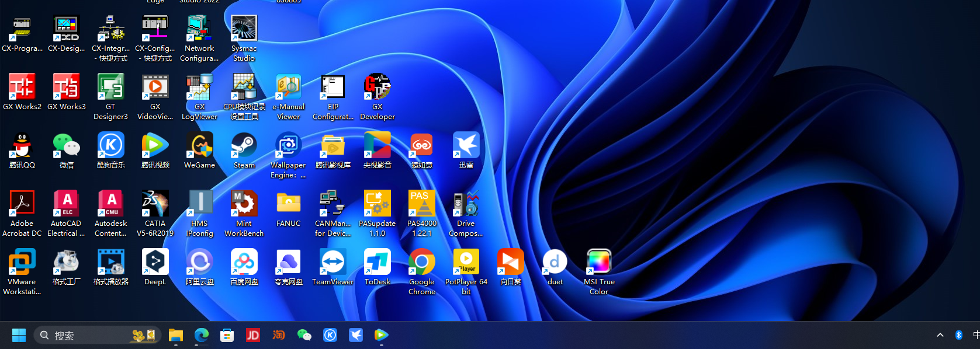Click the Bluetooth icon in system tray
The width and height of the screenshot is (980, 349).
pyautogui.click(x=958, y=335)
